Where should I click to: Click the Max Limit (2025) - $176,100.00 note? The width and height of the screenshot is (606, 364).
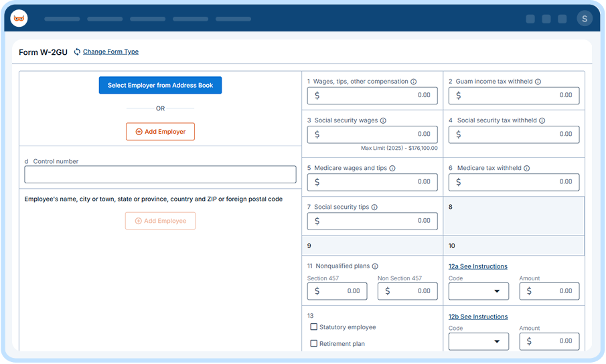coord(399,149)
